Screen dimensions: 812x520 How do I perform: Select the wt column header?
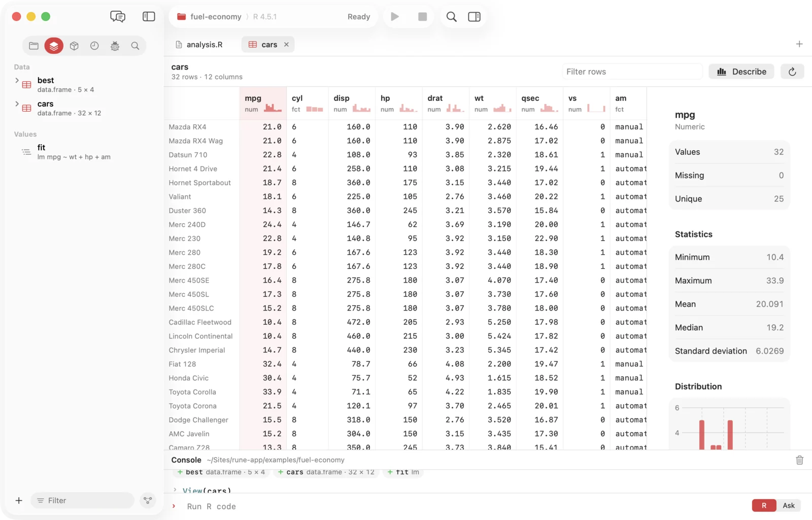(x=493, y=103)
